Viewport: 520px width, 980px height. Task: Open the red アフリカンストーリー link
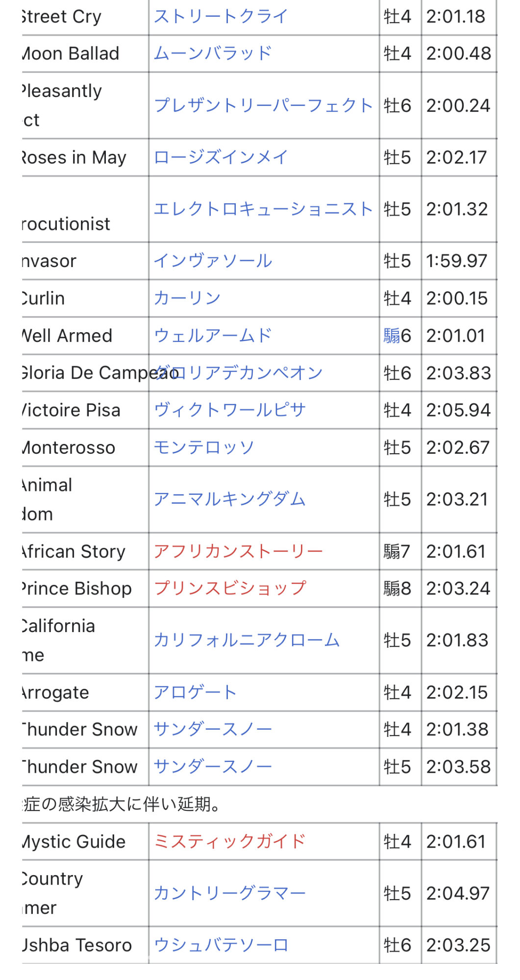click(x=238, y=551)
